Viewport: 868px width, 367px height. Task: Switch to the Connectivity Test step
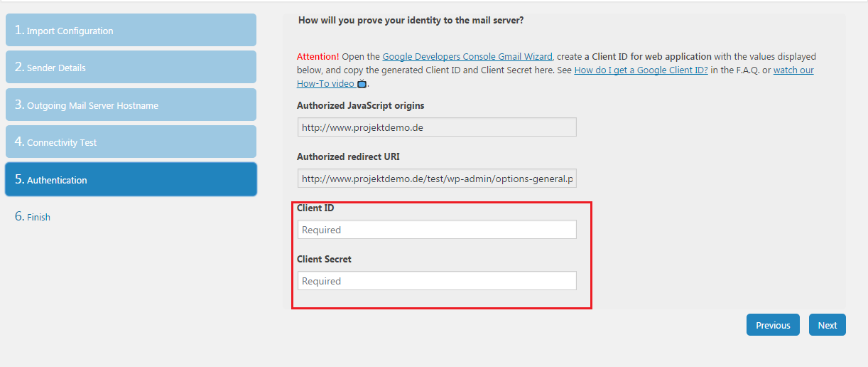pos(131,142)
